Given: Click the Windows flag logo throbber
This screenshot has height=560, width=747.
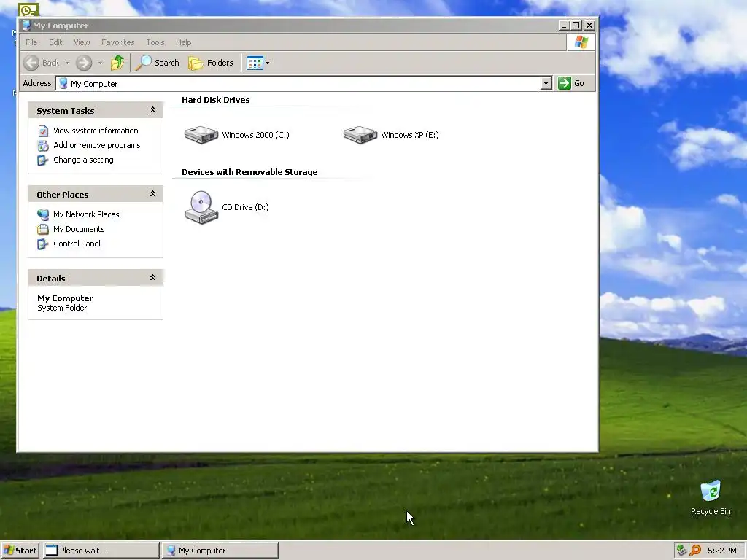Looking at the screenshot, I should [581, 42].
